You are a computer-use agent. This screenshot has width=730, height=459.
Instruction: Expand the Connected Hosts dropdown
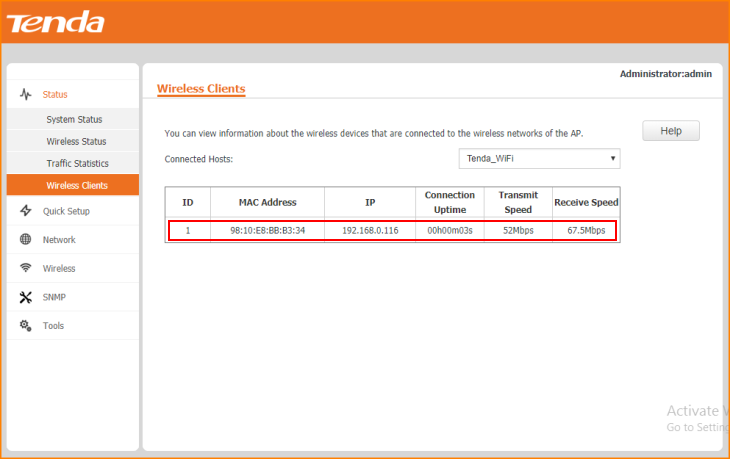pos(539,159)
